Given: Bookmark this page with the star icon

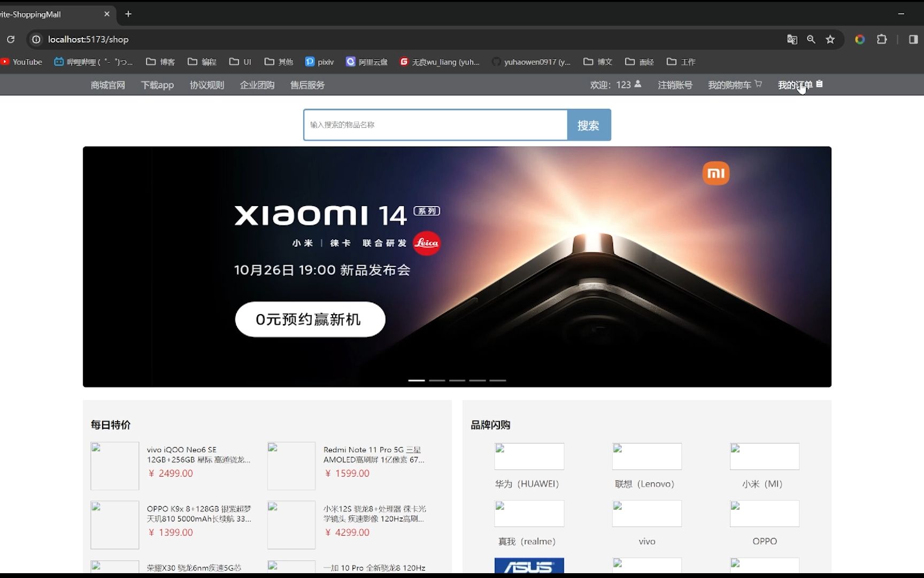Looking at the screenshot, I should 830,39.
